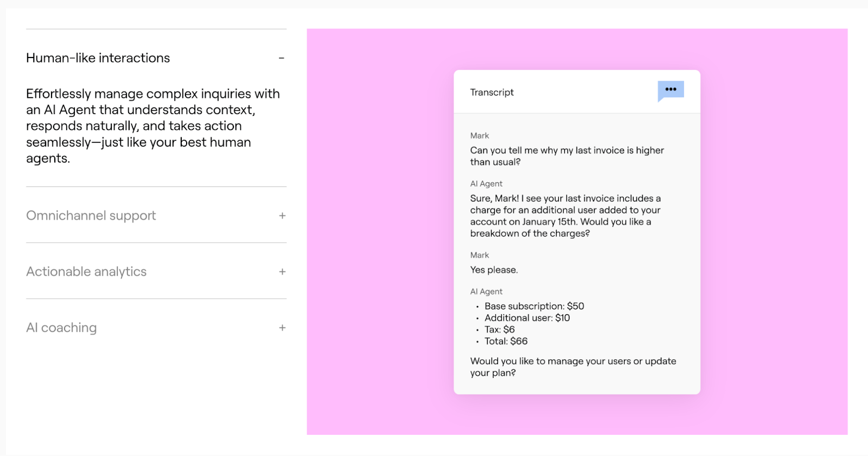This screenshot has height=456, width=868.
Task: Click the plus icon beside AI coaching
Action: 282,328
